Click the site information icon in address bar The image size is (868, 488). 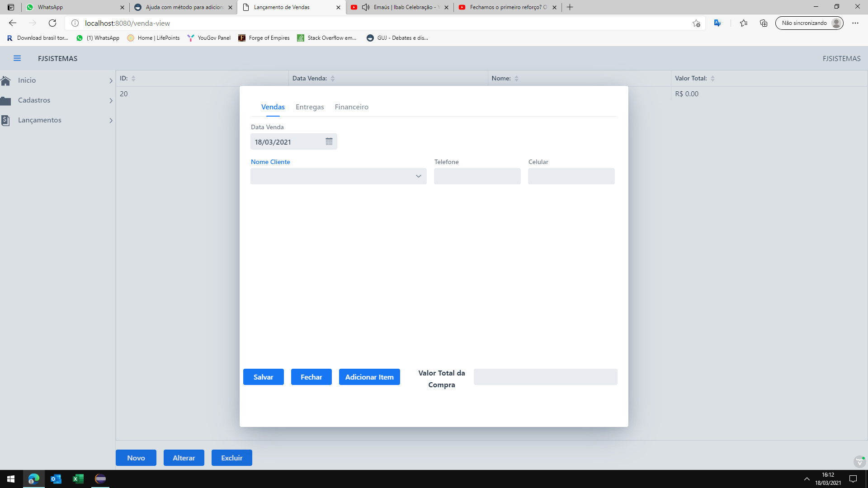[x=75, y=23]
